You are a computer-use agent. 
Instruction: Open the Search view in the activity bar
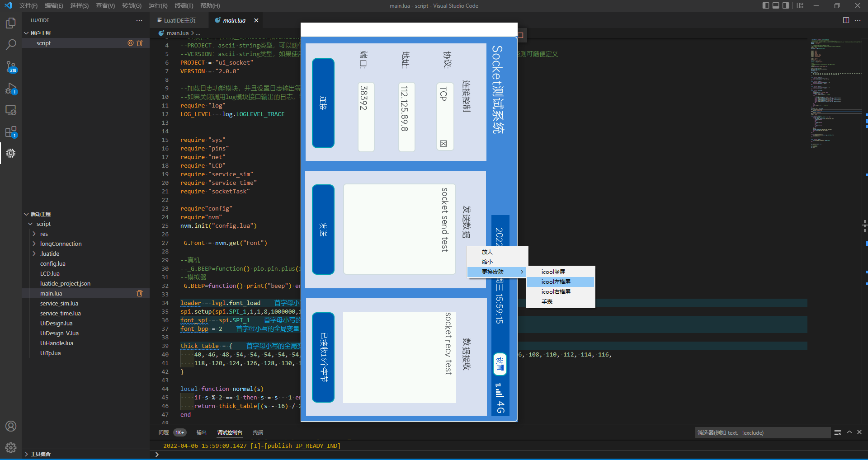coord(11,45)
